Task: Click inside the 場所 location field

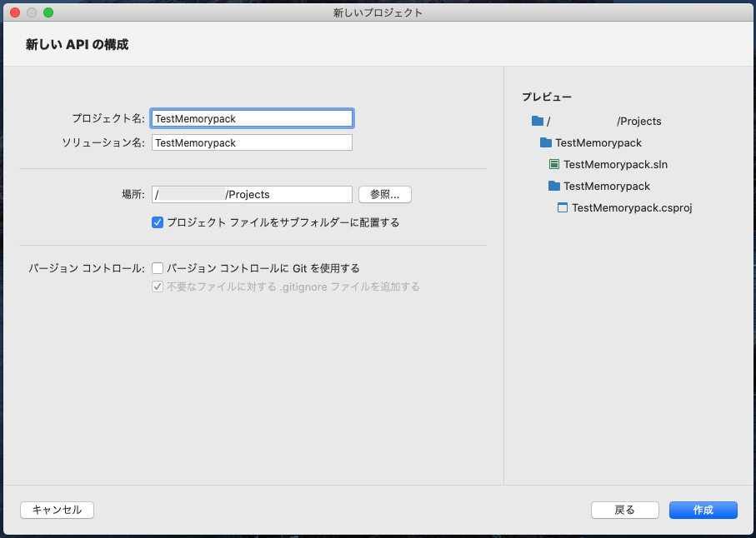Action: (x=252, y=194)
